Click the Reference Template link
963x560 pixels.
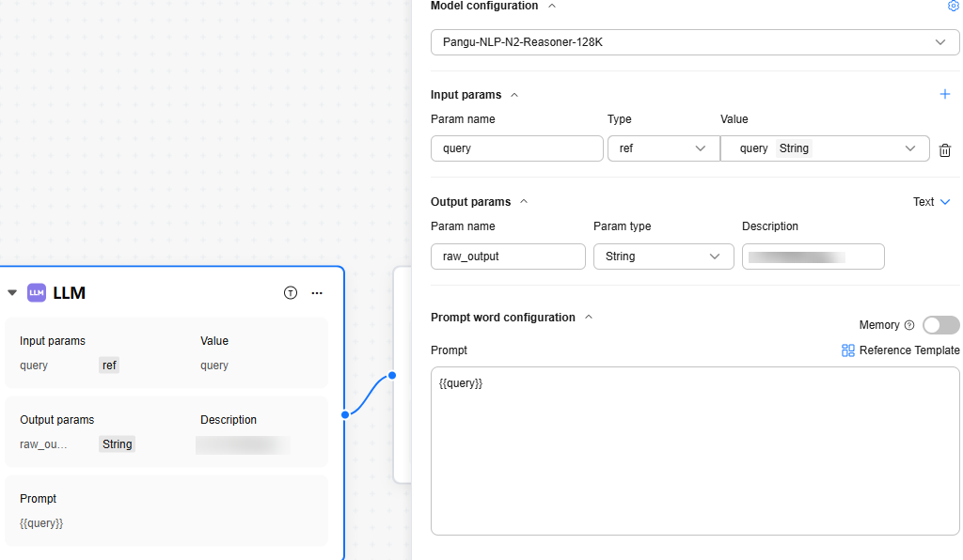tap(909, 350)
